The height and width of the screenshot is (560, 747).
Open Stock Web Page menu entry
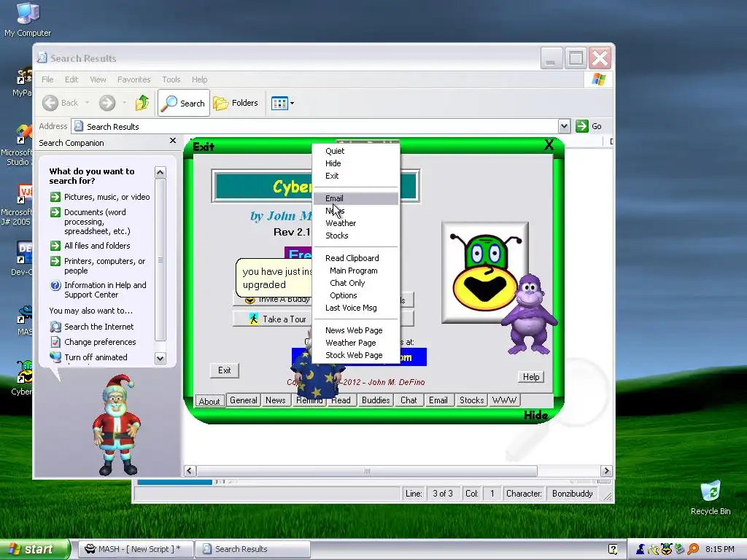tap(356, 355)
